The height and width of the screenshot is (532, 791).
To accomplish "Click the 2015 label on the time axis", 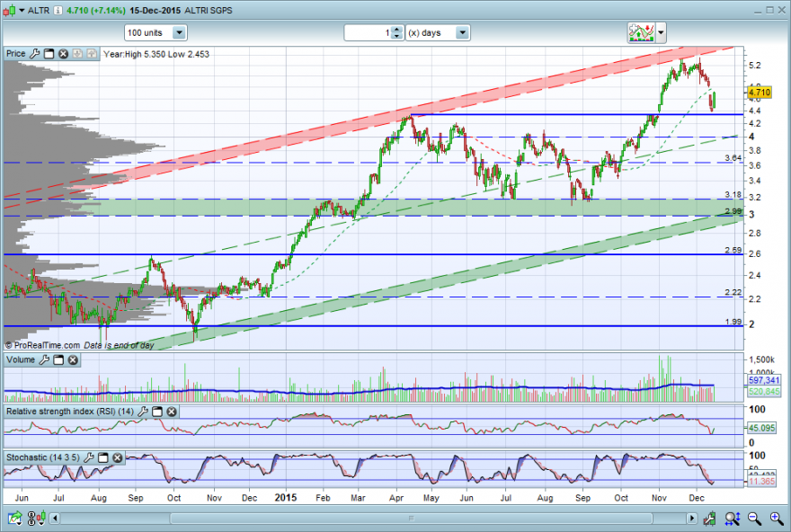I will (286, 498).
